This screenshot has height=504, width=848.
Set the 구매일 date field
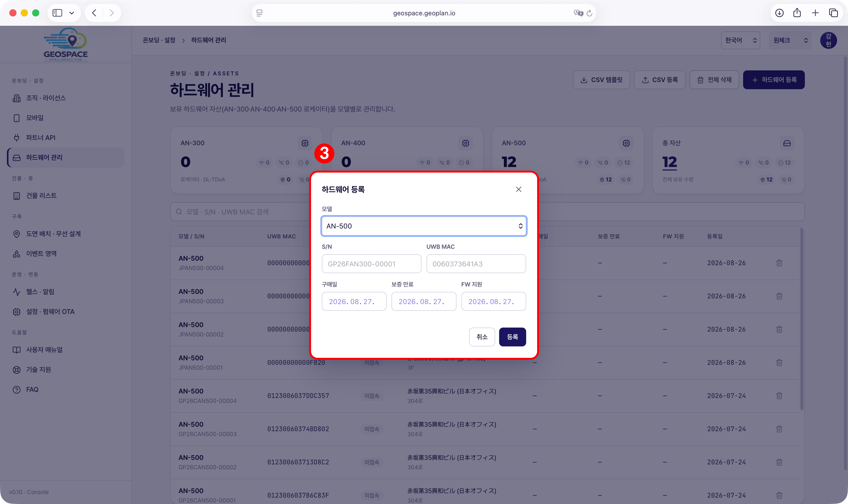pos(354,301)
